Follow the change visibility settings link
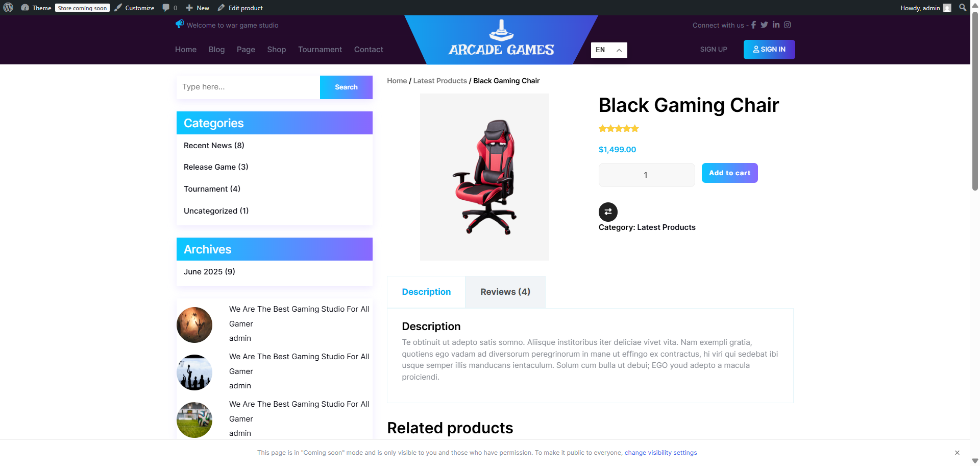 pos(660,453)
